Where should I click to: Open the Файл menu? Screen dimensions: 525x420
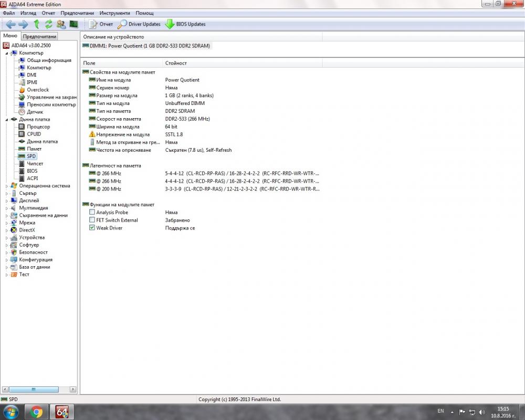[x=9, y=13]
